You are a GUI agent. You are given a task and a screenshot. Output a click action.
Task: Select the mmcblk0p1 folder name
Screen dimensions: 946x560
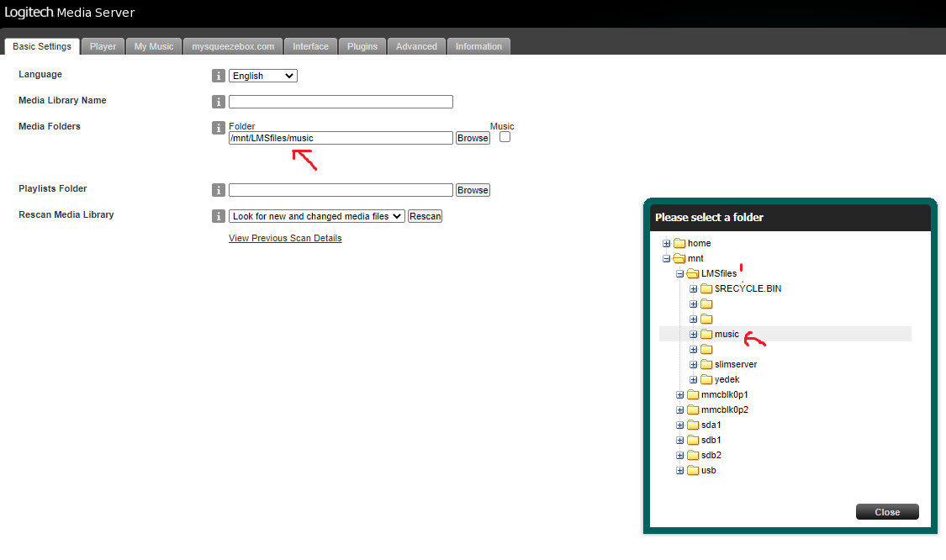[x=725, y=394]
